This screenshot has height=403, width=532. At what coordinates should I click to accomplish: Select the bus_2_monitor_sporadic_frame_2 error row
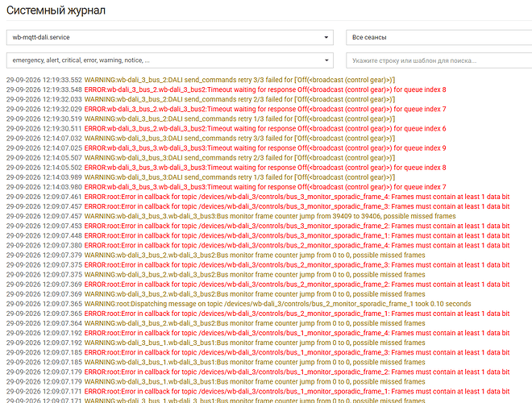(x=258, y=285)
